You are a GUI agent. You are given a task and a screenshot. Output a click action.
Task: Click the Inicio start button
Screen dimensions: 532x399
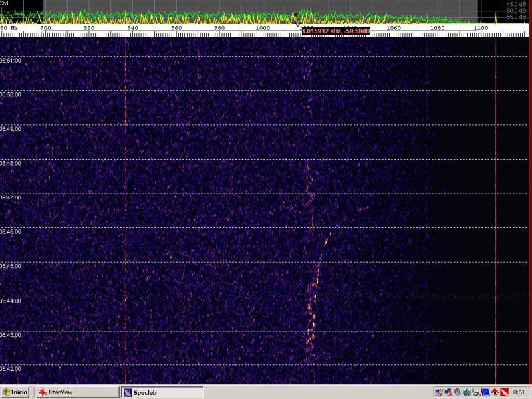(15, 392)
